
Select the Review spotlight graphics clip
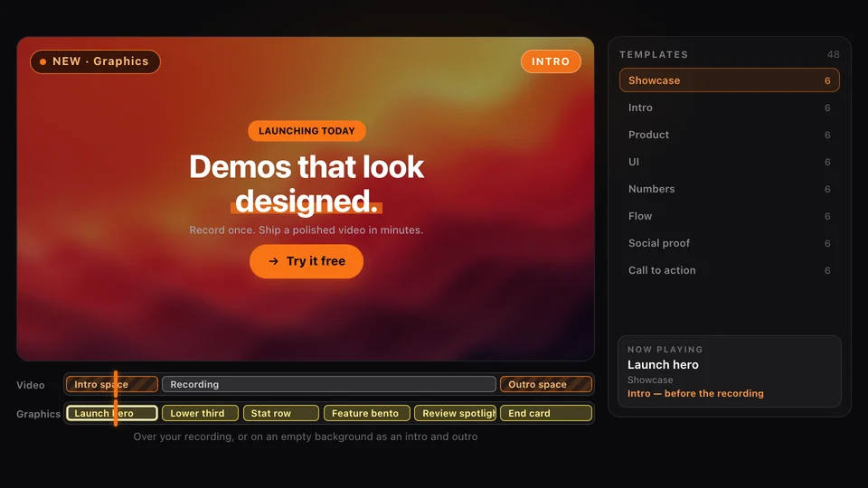[x=455, y=413]
